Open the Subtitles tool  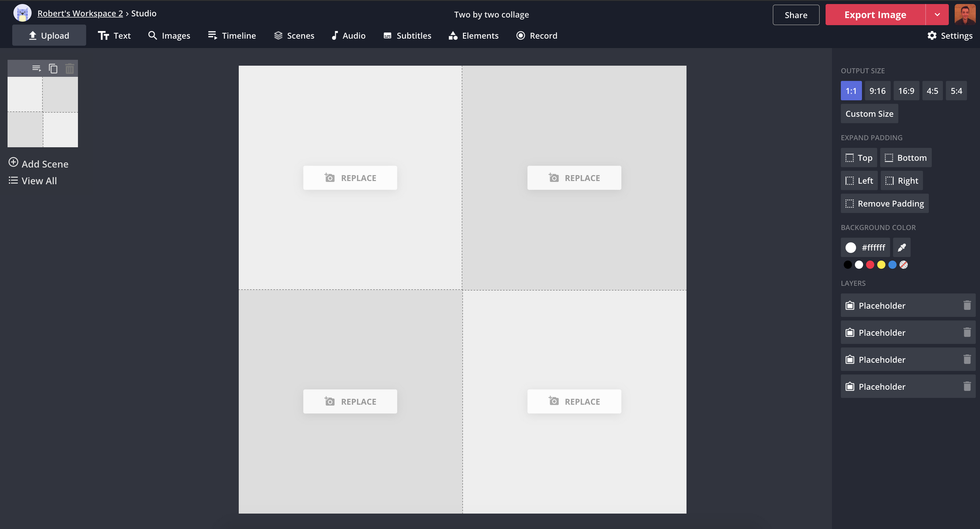pyautogui.click(x=407, y=36)
